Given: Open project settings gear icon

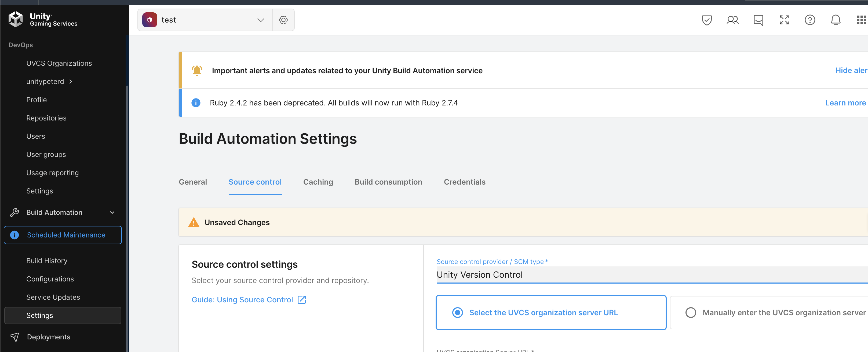Looking at the screenshot, I should point(283,20).
